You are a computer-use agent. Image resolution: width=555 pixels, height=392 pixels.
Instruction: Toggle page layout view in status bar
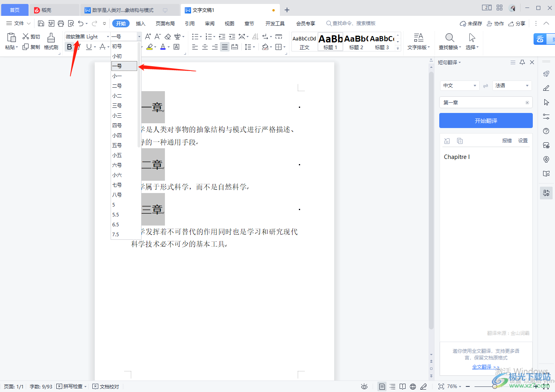(382, 386)
